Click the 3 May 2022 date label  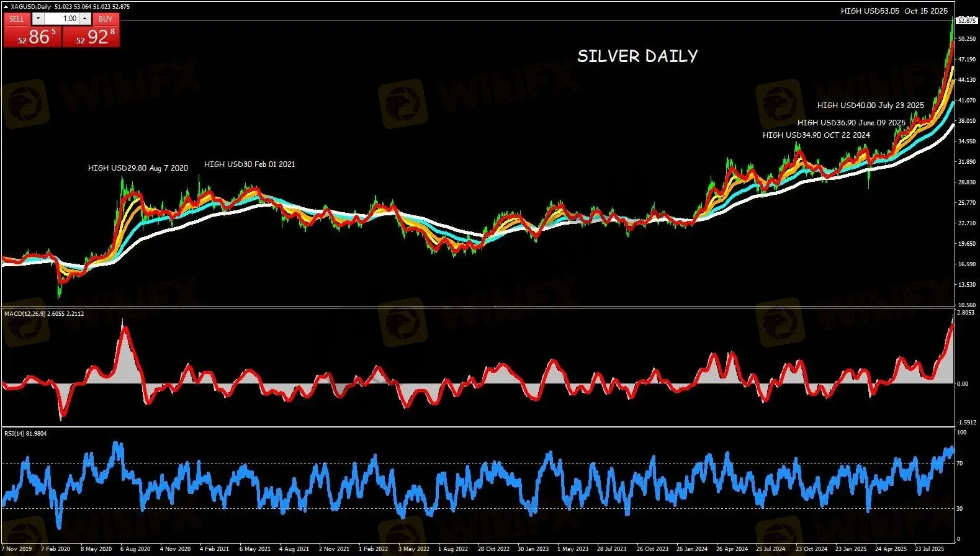point(413,549)
